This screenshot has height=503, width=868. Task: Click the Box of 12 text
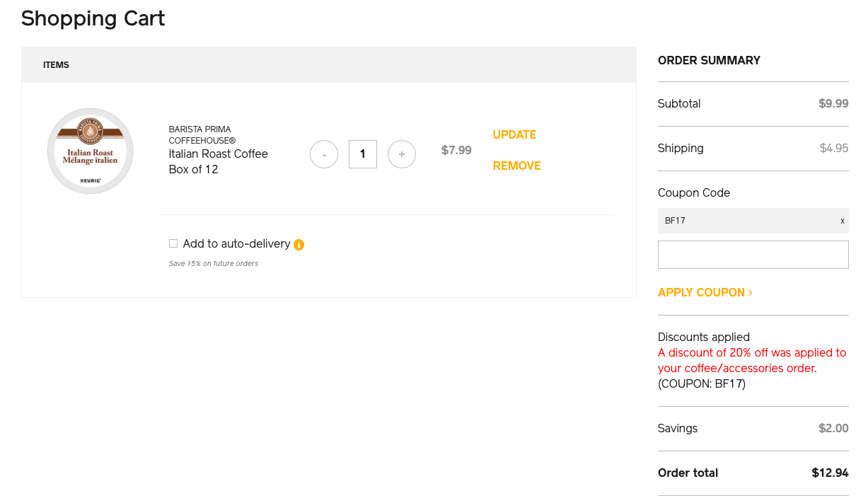click(193, 169)
